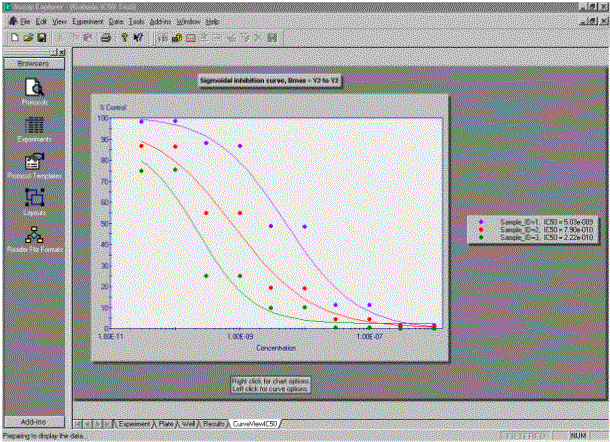Open the Experiments browser icon

[34, 126]
